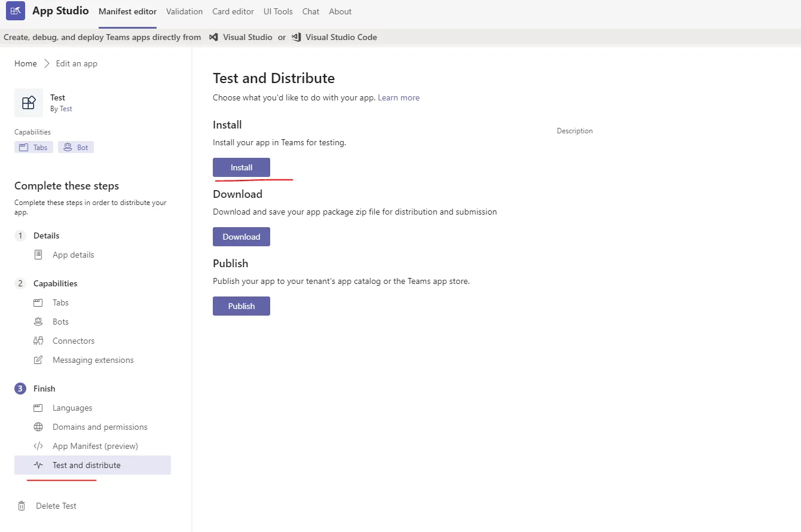801x532 pixels.
Task: Click the Capabilities step heading
Action: tap(56, 283)
